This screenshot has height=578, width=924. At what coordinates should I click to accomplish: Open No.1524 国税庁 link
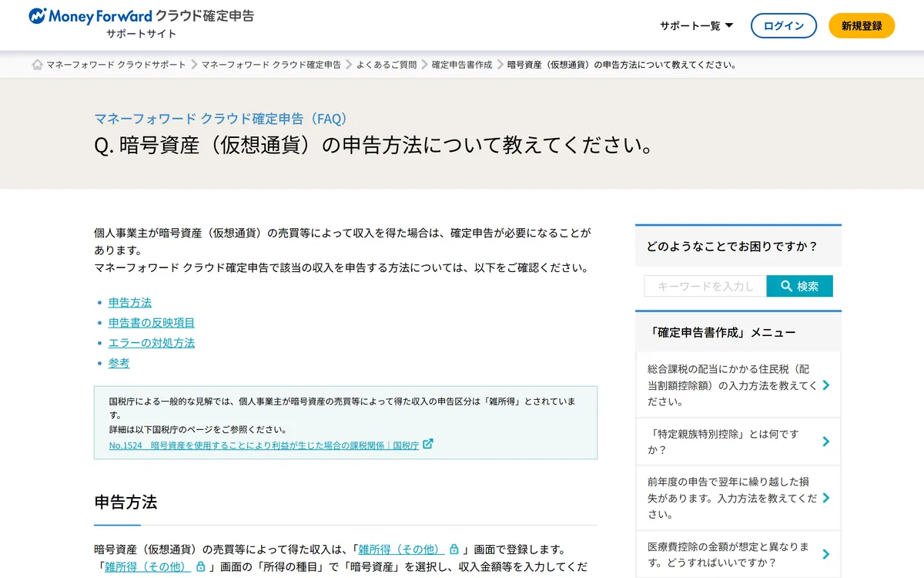pos(264,445)
